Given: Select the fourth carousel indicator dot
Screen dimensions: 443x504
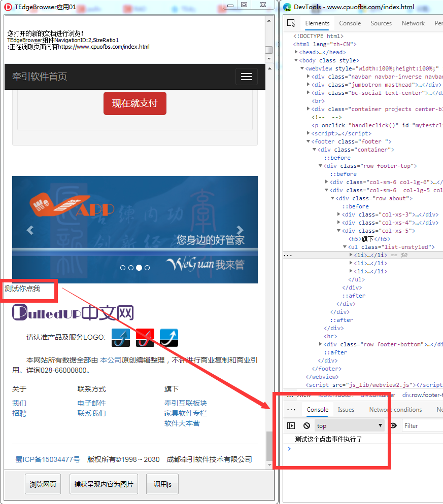Looking at the screenshot, I should [147, 268].
